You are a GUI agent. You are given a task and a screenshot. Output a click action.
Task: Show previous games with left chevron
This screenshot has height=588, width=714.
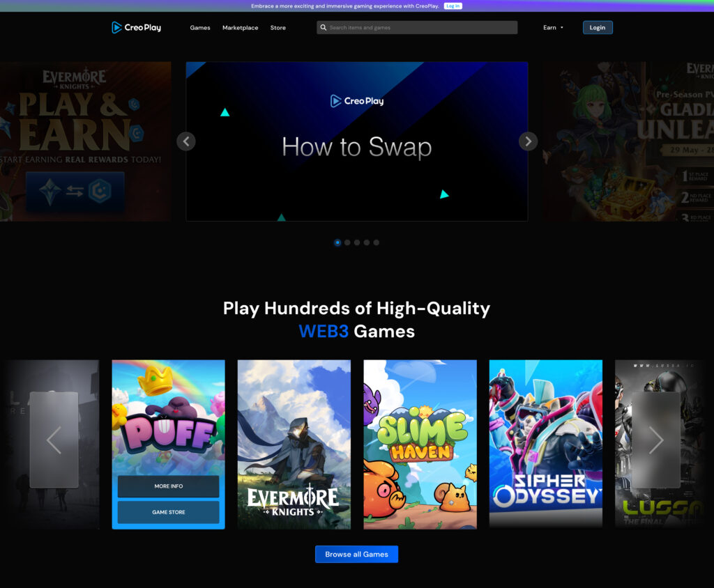pyautogui.click(x=54, y=440)
